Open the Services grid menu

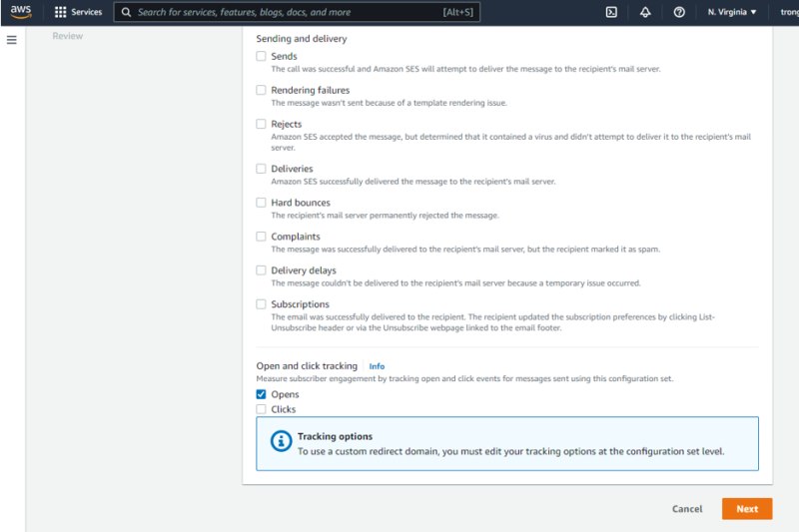point(60,12)
